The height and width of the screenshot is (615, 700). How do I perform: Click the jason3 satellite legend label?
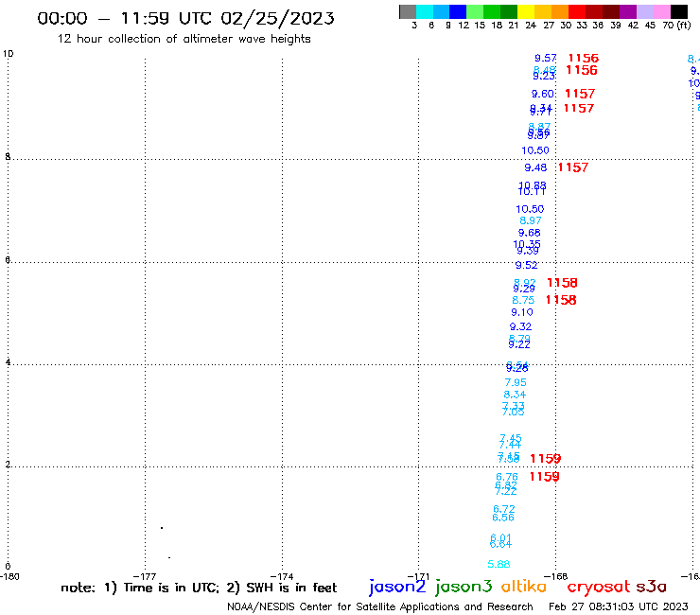(x=464, y=587)
